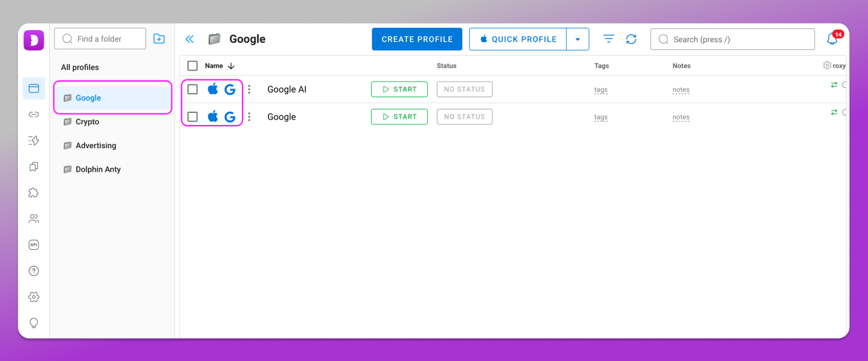Click the Google G icon in Google row
This screenshot has width=868, height=361.
pos(230,117)
